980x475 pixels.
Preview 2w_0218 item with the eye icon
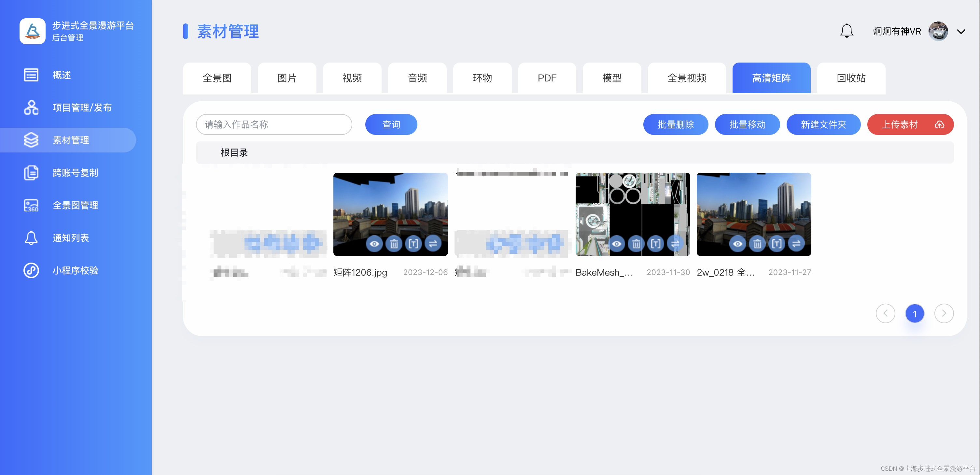(737, 244)
